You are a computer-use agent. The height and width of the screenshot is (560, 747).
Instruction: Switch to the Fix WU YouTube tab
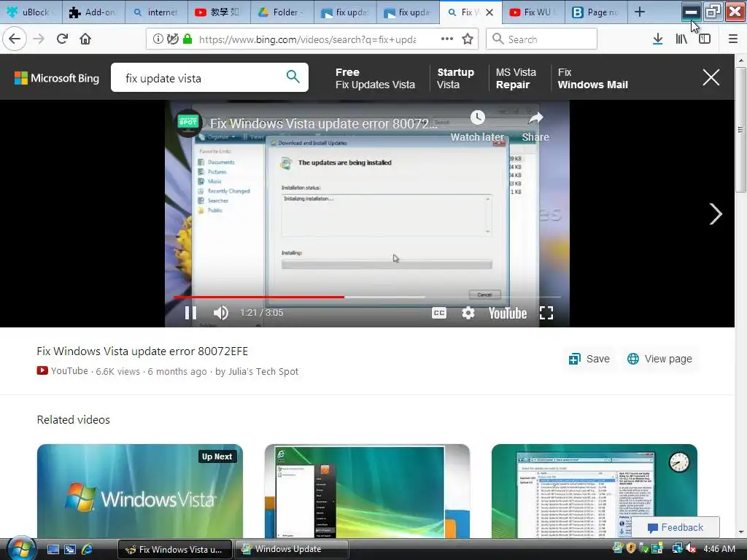pyautogui.click(x=533, y=12)
